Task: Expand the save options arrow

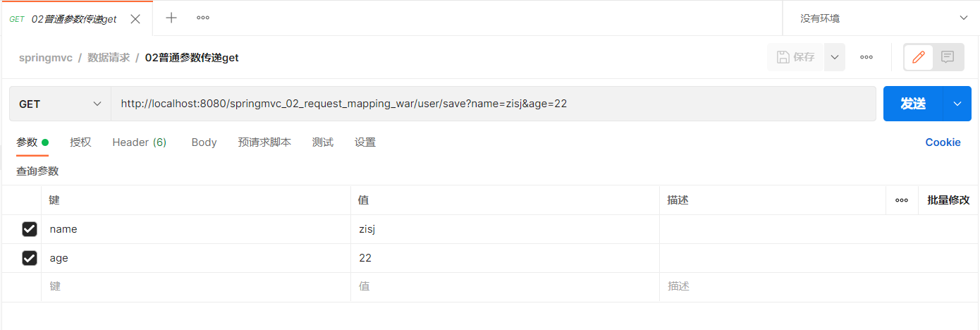Action: [834, 57]
